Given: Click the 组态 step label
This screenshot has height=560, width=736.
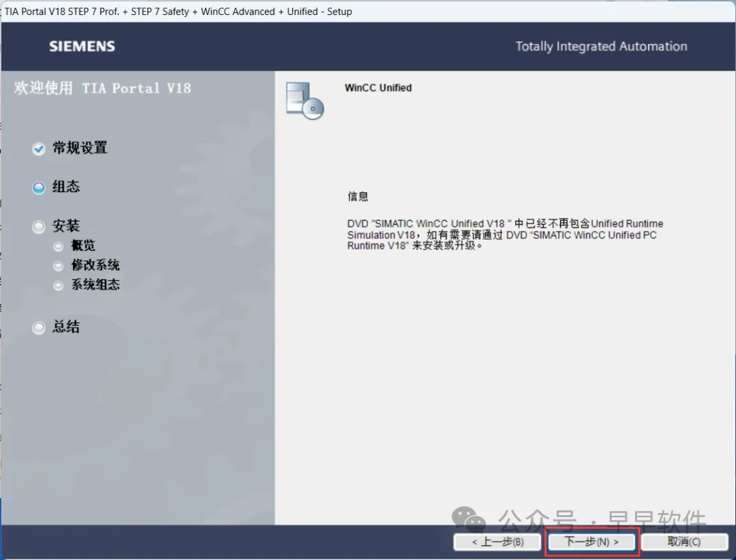Looking at the screenshot, I should (66, 187).
